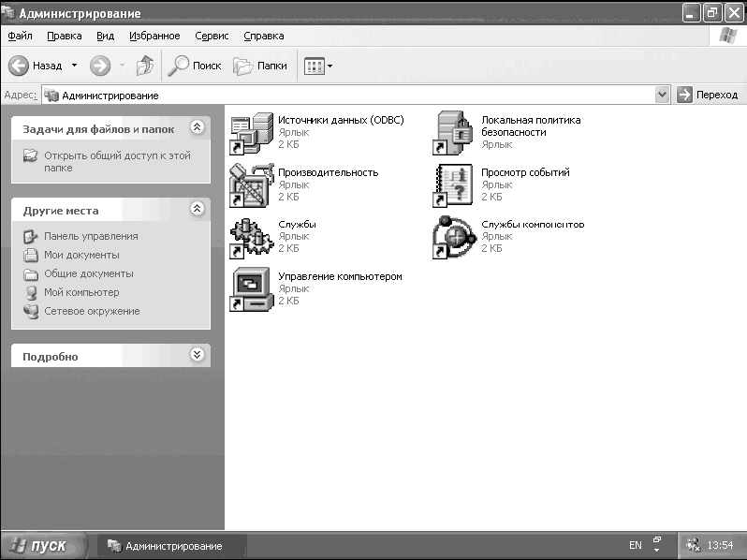Click the Мой компьютер sidebar icon
Screen dimensions: 747x560
[x=31, y=292]
